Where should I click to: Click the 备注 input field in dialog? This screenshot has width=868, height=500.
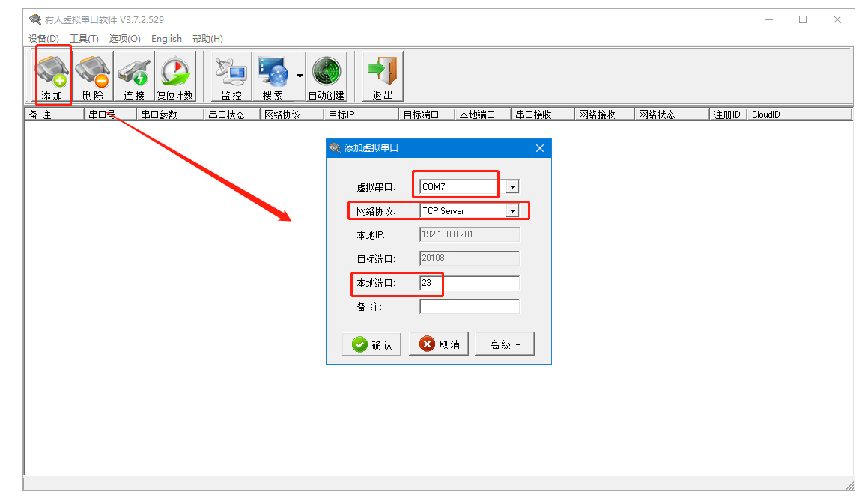click(470, 306)
